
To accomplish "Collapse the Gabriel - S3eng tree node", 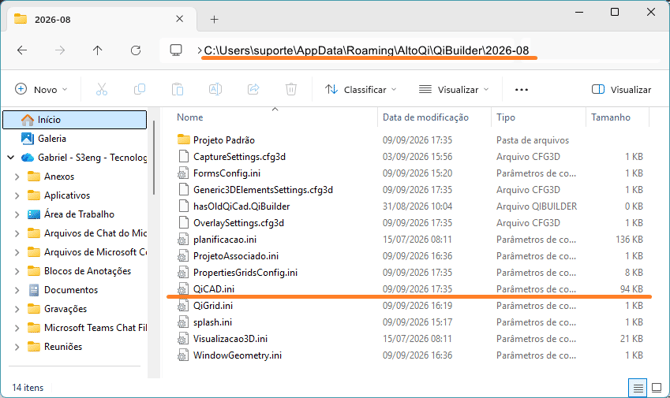I will (11, 158).
